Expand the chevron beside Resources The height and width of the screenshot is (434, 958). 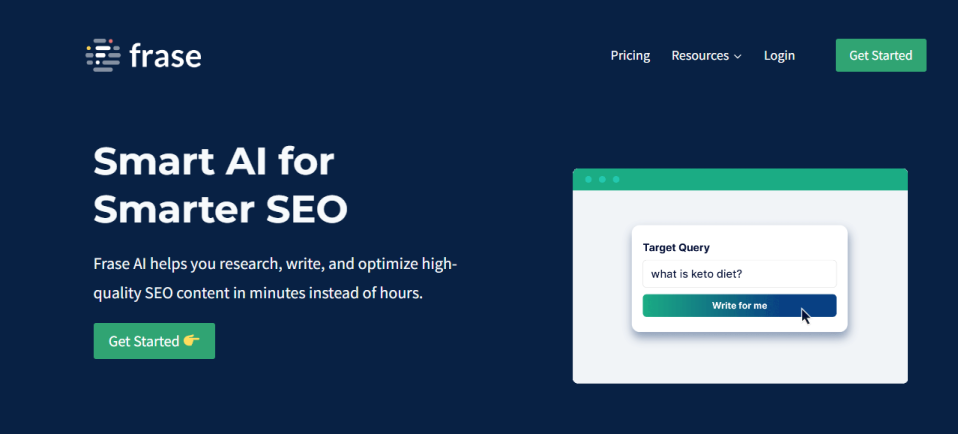(x=737, y=56)
